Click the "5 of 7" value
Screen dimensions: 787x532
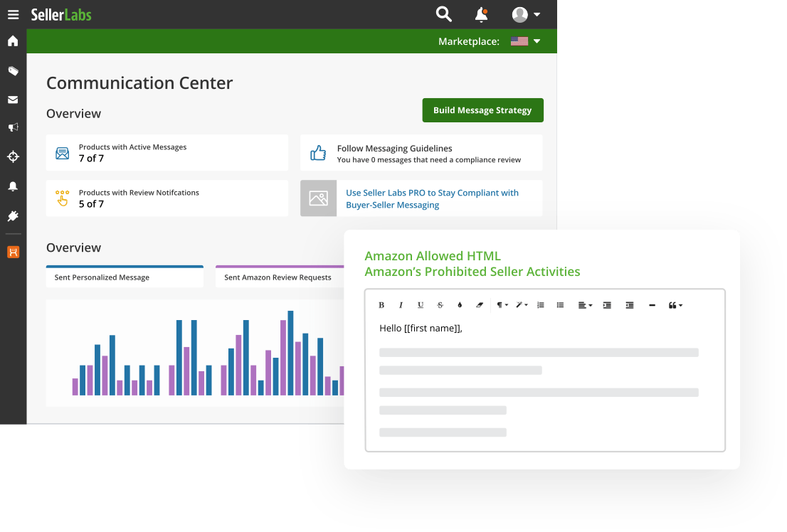click(x=91, y=204)
